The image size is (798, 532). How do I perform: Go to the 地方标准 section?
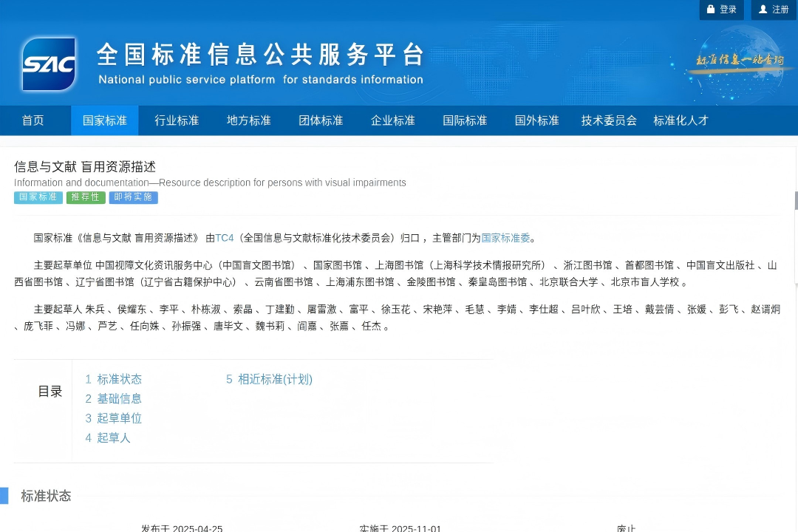(x=248, y=120)
